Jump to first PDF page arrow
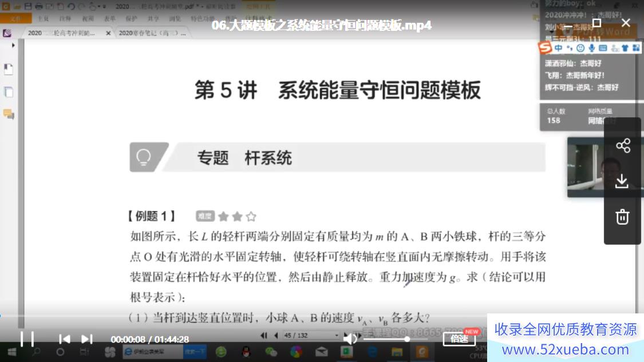 (264, 335)
